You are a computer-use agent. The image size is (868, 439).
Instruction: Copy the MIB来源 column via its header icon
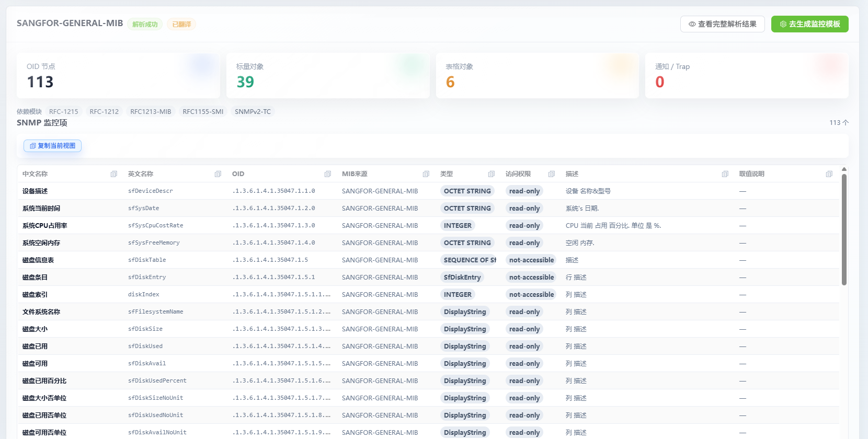pyautogui.click(x=426, y=174)
